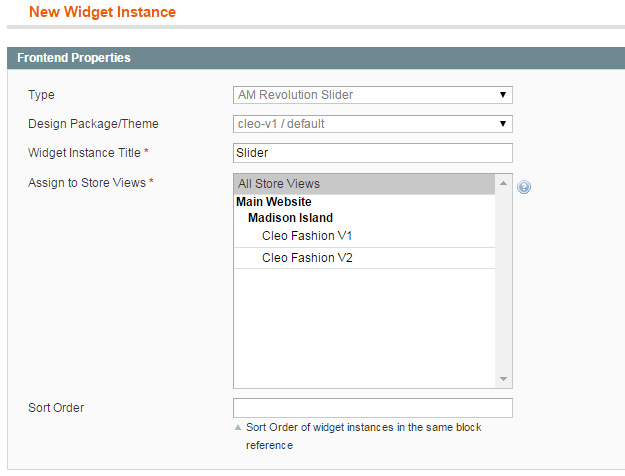Click the Store Views list scroll-down arrow
625x476 pixels.
pyautogui.click(x=504, y=379)
